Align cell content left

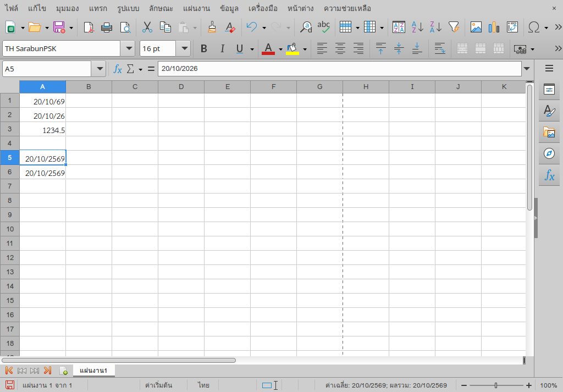pyautogui.click(x=322, y=48)
